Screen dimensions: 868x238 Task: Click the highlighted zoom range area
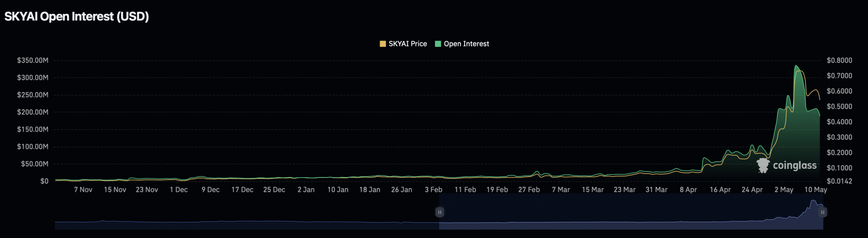click(x=631, y=212)
